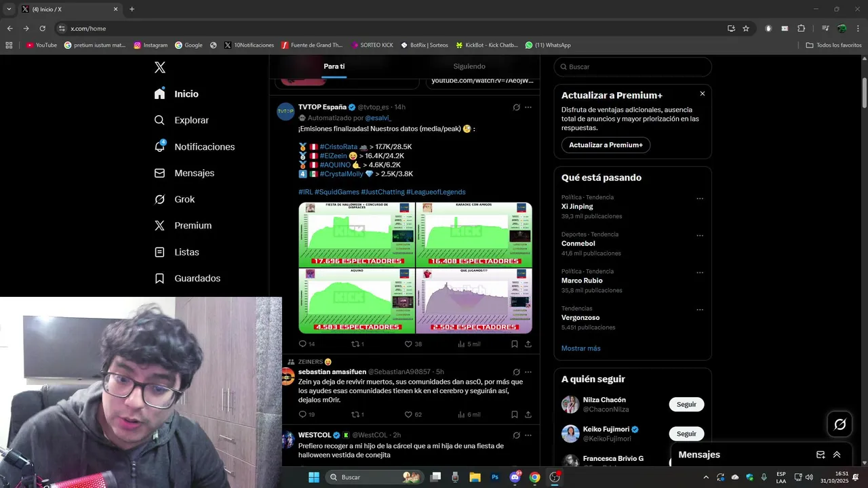Open more options for Conmebol trend
This screenshot has height=488, width=868.
pyautogui.click(x=700, y=236)
